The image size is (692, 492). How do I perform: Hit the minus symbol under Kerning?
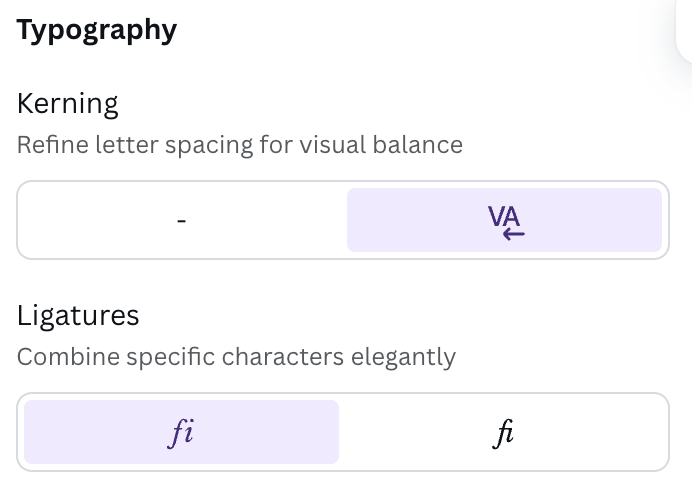click(x=181, y=220)
